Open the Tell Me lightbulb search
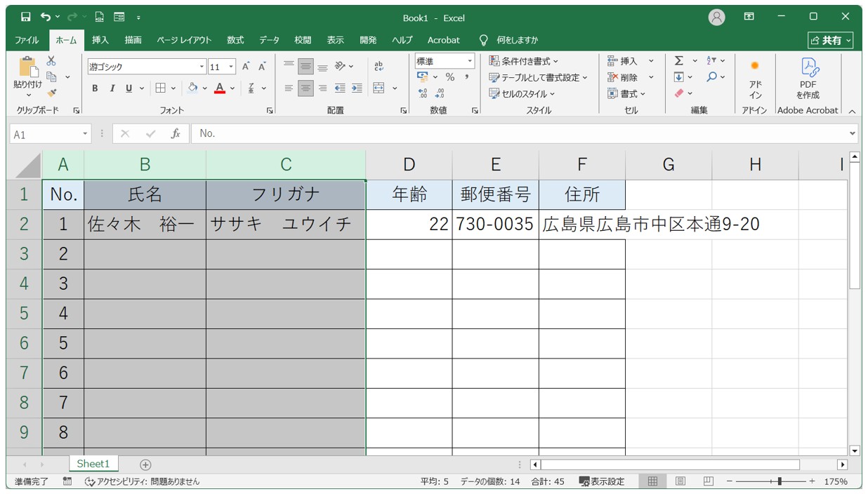 tap(483, 40)
